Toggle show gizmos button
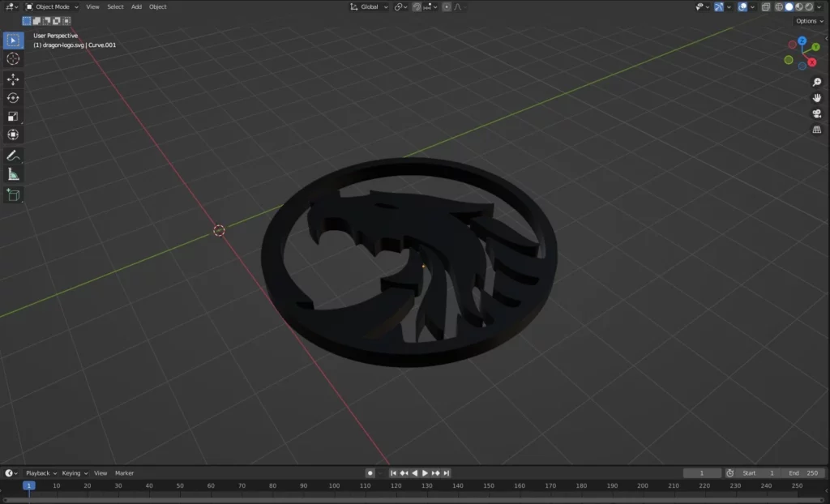 click(x=719, y=6)
